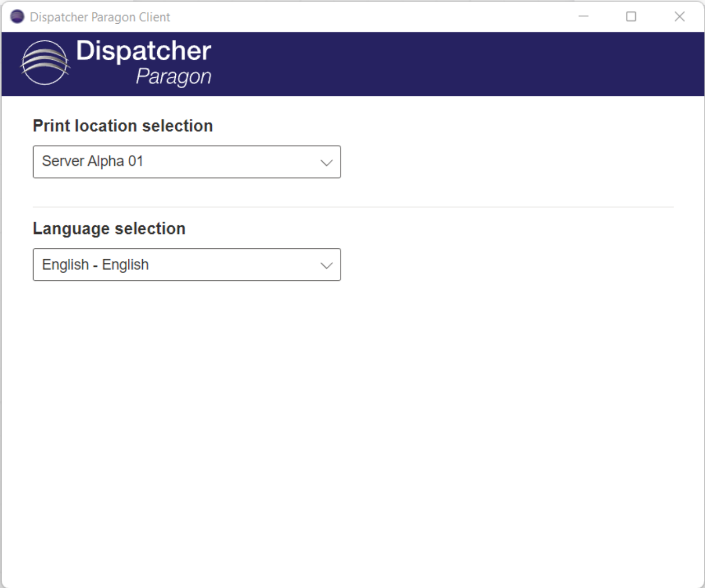
Task: Click the 'Dispatcher Paragon Client' window title text
Action: pyautogui.click(x=100, y=17)
